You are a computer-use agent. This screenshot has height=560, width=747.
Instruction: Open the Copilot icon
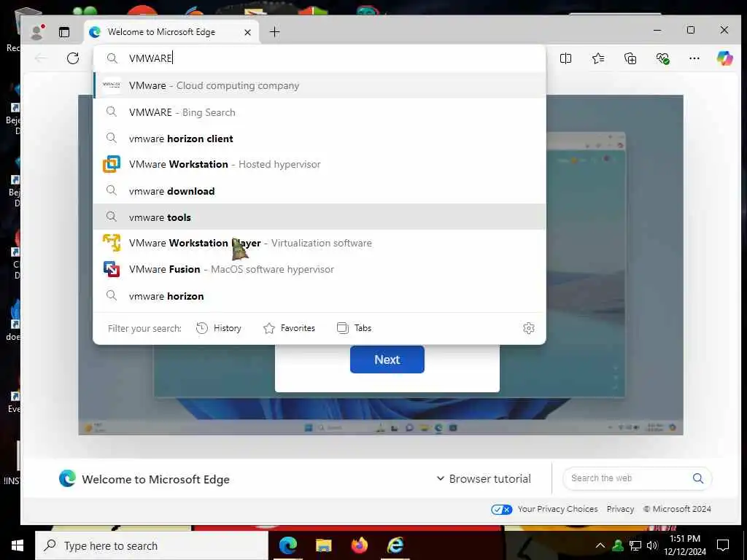[724, 58]
